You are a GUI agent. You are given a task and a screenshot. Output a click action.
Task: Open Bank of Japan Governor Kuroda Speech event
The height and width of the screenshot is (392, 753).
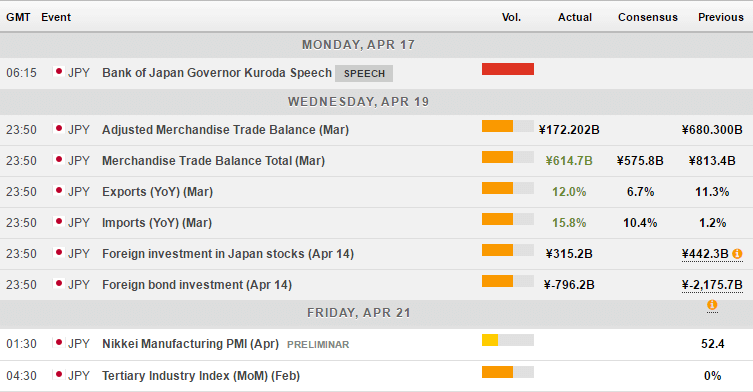pos(217,73)
